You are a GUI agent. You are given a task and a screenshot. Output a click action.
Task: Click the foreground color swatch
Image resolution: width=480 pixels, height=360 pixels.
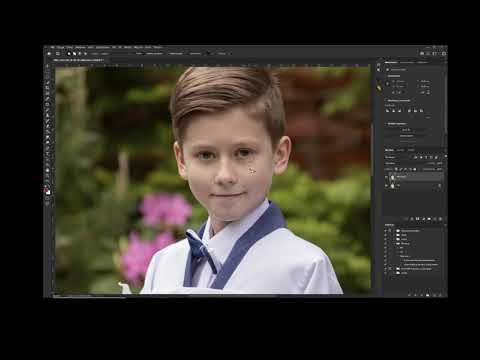[46, 190]
